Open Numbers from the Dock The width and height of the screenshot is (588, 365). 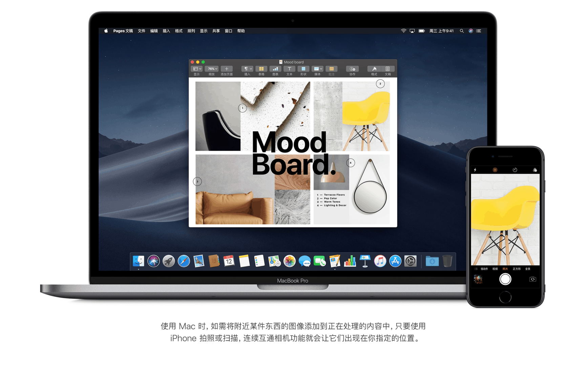click(350, 261)
